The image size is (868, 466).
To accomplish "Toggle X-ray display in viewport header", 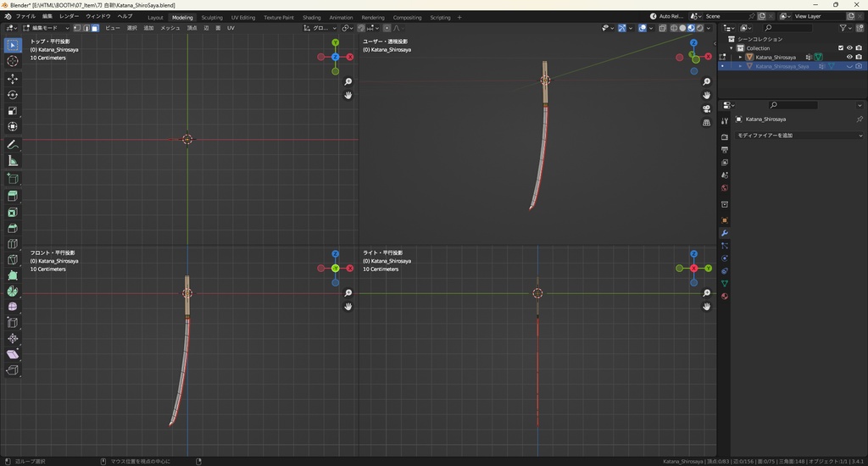I will 663,28.
